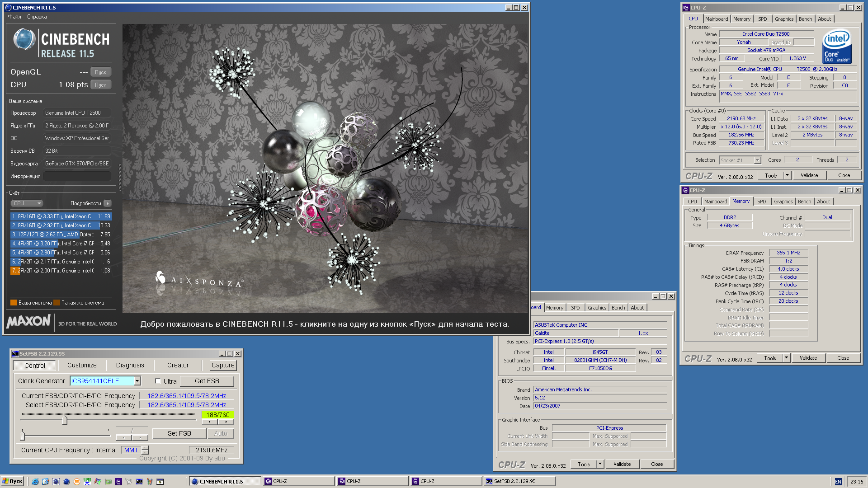Run the CPU test with Пуск
The image size is (868, 488).
tap(100, 85)
